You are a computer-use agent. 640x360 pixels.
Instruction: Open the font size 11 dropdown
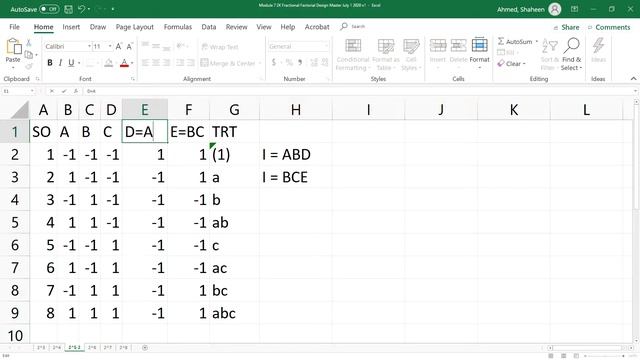[110, 47]
